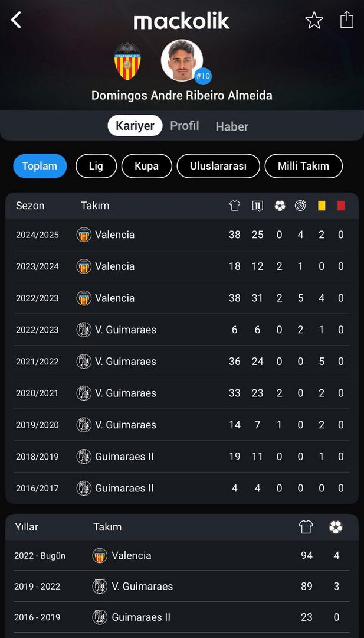Open the 2024/2025 Valencia season row
The image size is (364, 638).
pos(182,235)
